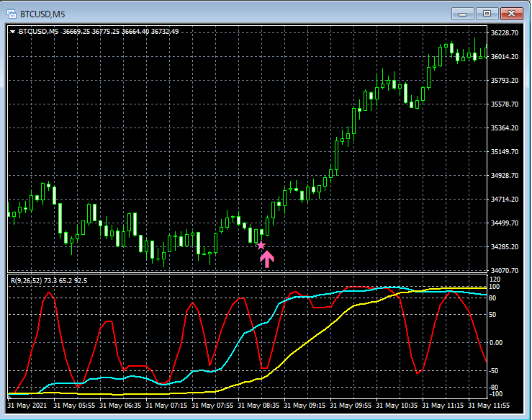
Task: Click the time label 31 May 07:15
Action: 166,406
